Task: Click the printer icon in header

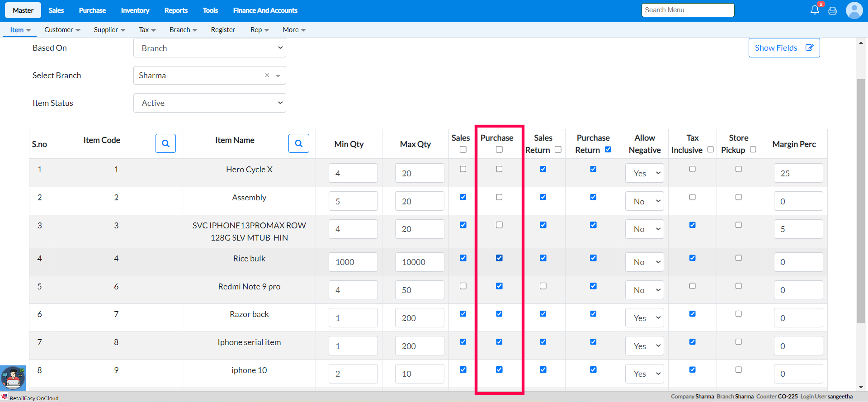Action: point(832,10)
